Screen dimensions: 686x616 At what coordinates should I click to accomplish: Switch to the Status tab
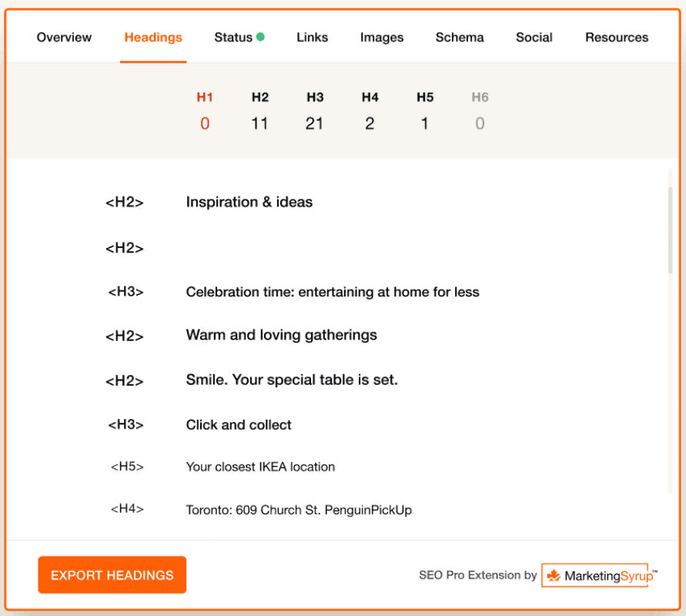tap(233, 36)
